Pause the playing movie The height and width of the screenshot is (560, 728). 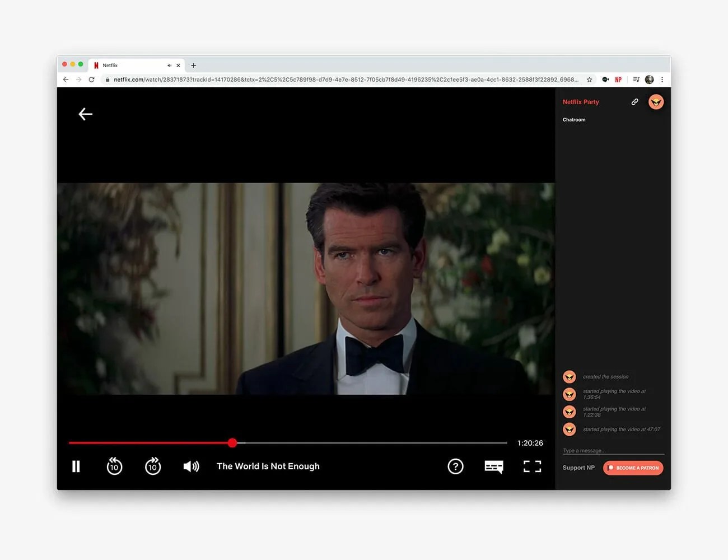(76, 466)
